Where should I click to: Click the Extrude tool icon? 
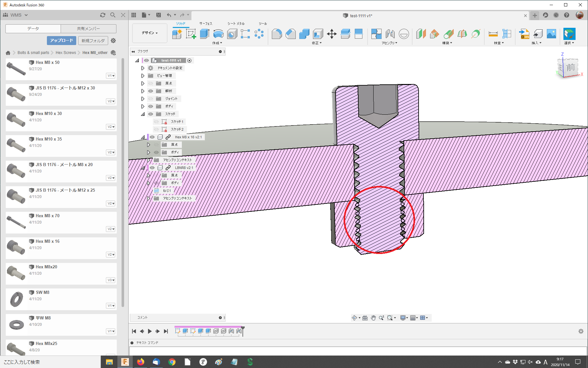(x=205, y=34)
